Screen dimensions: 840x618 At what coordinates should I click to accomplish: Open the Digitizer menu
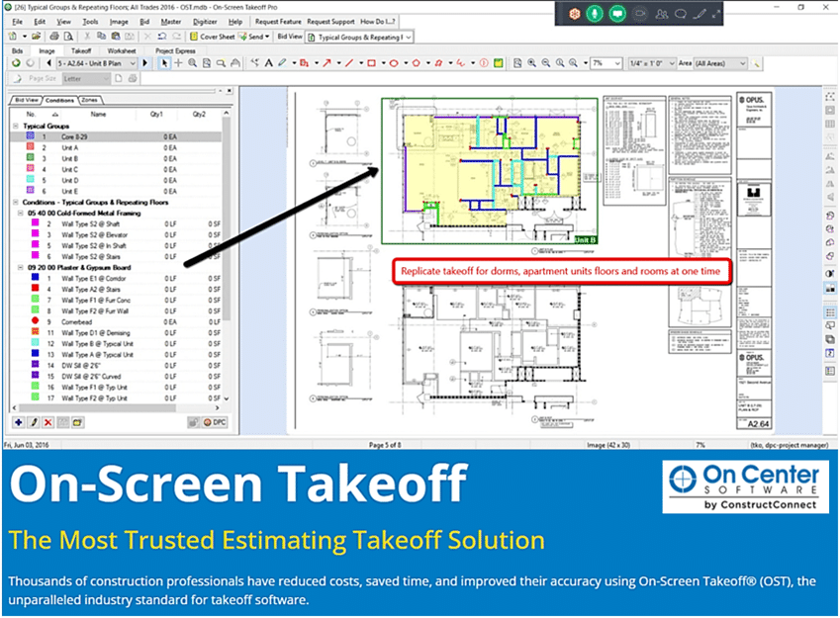[205, 21]
